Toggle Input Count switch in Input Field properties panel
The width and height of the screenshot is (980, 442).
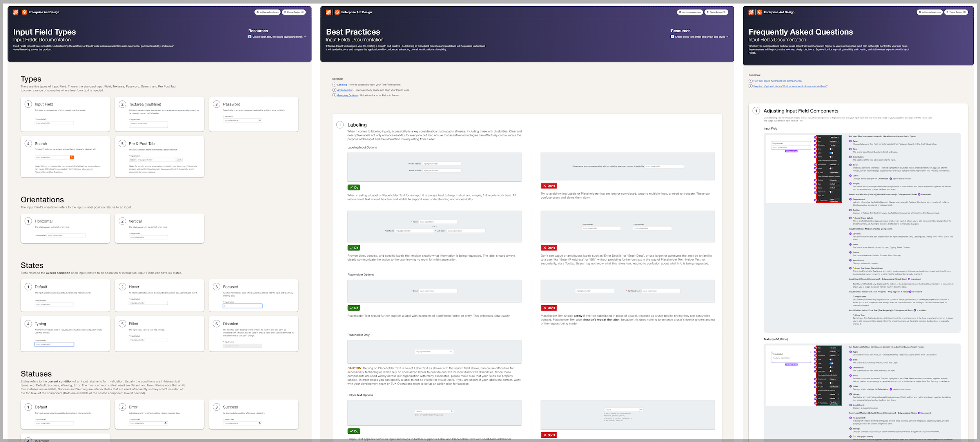coord(831,192)
